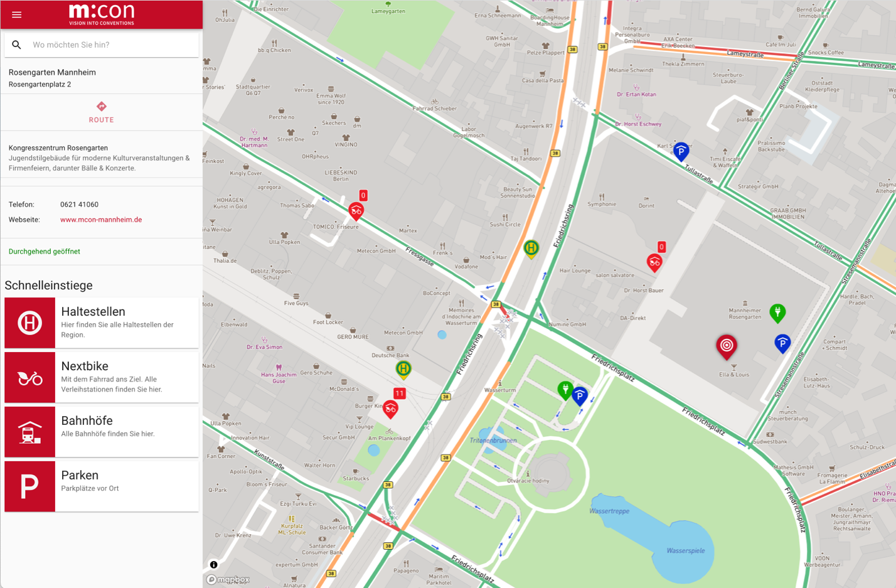
Task: Open the hamburger menu
Action: coord(17,14)
